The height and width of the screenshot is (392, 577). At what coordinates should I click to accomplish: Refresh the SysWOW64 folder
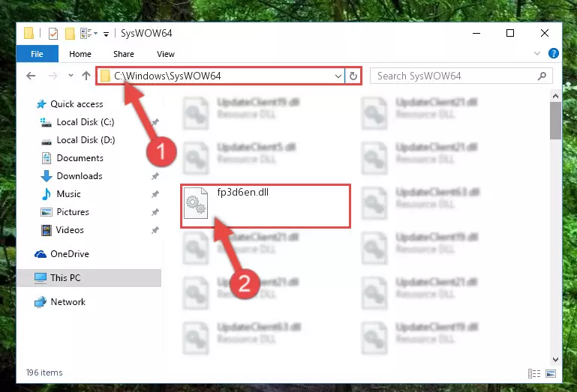(353, 76)
